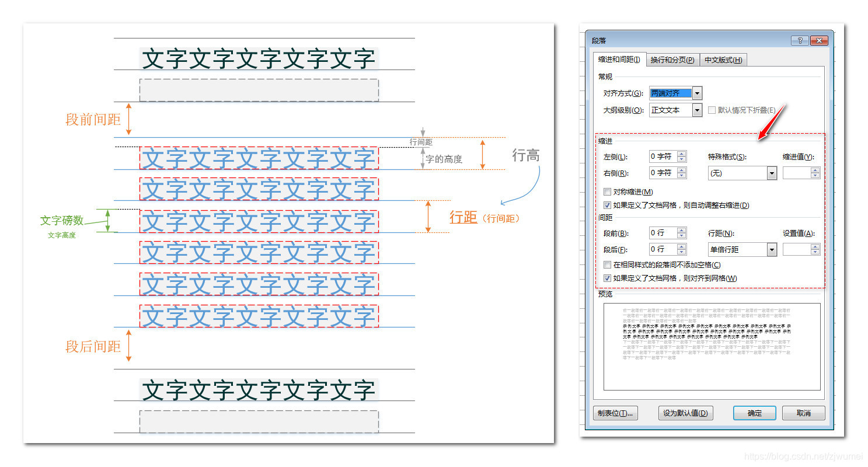The height and width of the screenshot is (467, 868).
Task: Cancel the dialog with 取消
Action: coord(804,413)
